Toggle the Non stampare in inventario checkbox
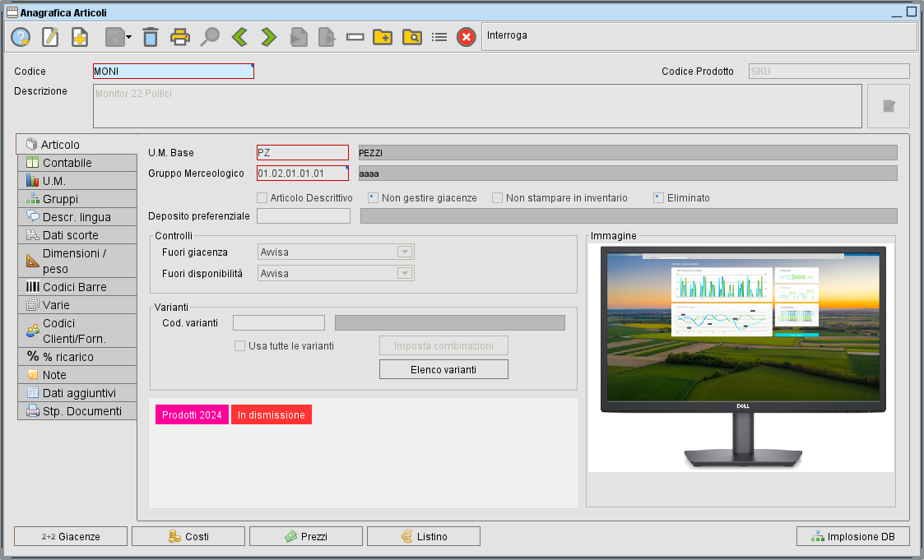The width and height of the screenshot is (924, 560). coord(498,198)
